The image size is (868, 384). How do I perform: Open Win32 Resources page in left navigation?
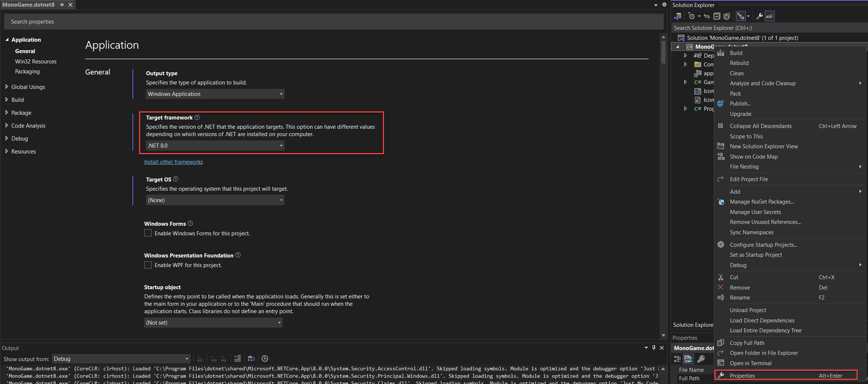point(36,62)
